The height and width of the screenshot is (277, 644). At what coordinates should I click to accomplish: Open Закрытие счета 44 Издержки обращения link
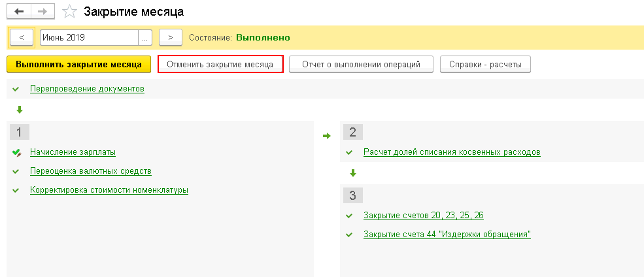click(x=447, y=235)
